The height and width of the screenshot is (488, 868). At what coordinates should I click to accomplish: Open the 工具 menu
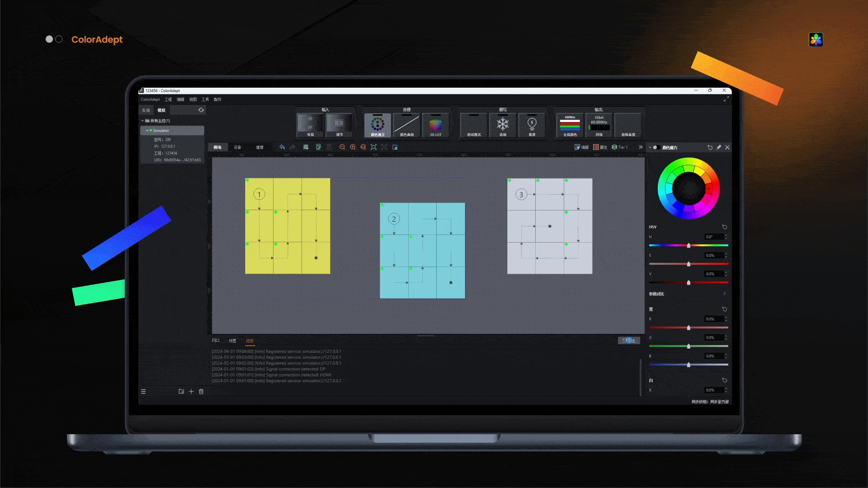click(205, 99)
